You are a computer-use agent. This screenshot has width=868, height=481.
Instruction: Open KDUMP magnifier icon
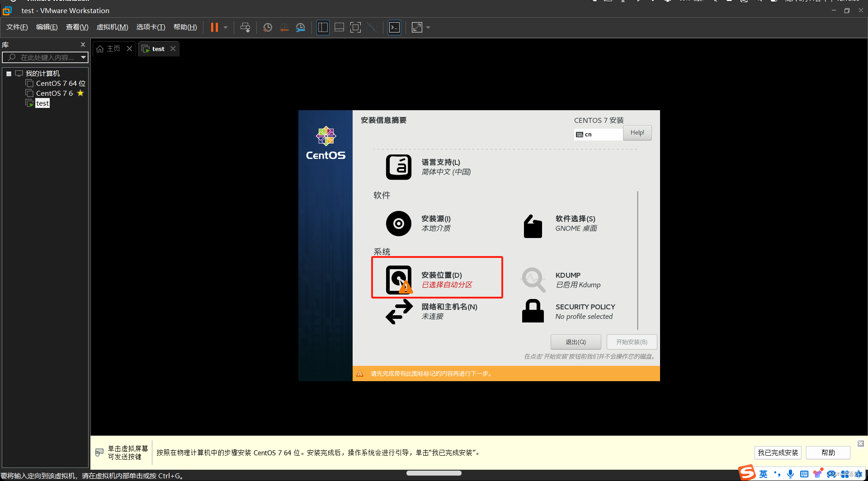(x=533, y=280)
